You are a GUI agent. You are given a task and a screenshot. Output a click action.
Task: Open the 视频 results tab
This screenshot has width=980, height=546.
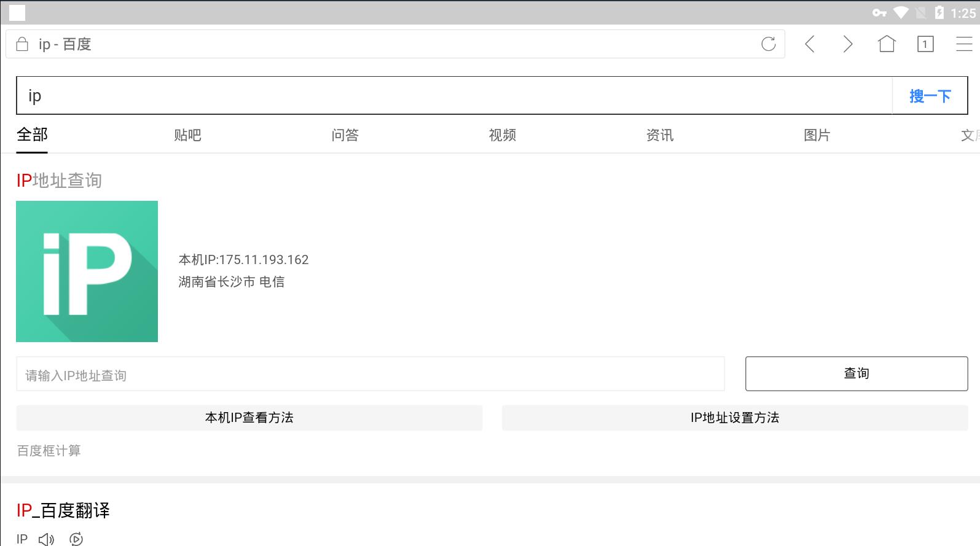(x=502, y=135)
